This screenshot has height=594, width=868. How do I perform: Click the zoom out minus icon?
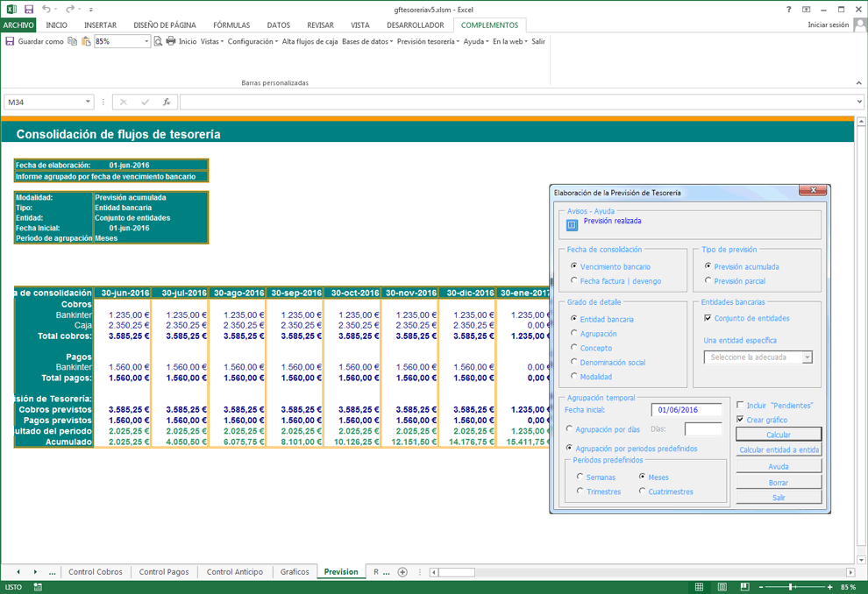coord(761,587)
